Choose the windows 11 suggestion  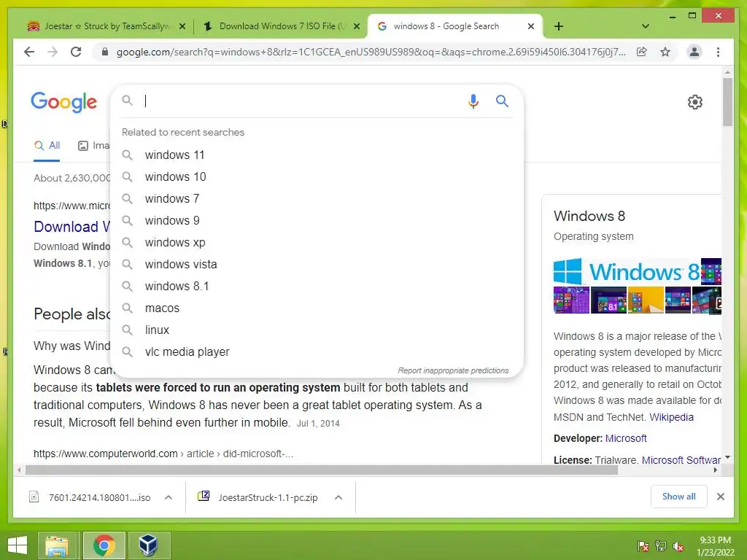pyautogui.click(x=317, y=155)
